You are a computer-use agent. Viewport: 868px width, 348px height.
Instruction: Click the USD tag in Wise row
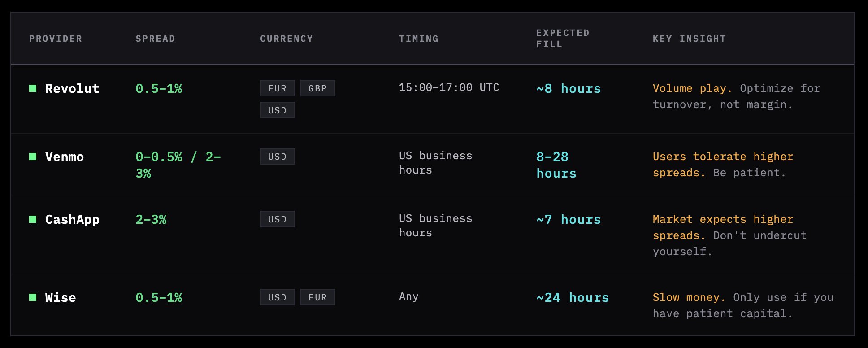[x=277, y=297]
